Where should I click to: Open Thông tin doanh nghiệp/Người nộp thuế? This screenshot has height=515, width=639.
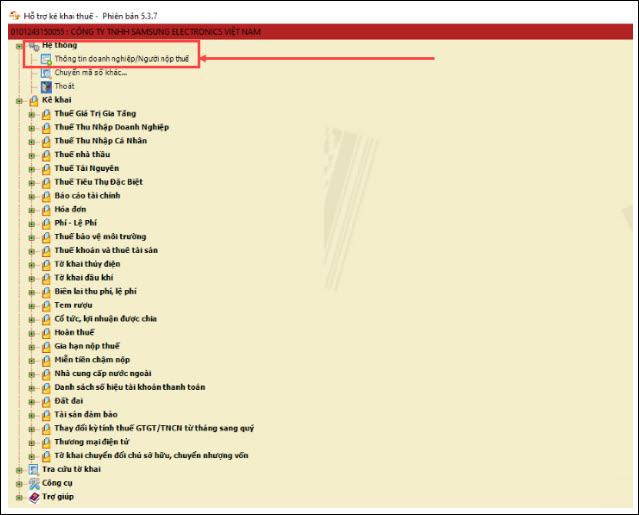tap(121, 60)
